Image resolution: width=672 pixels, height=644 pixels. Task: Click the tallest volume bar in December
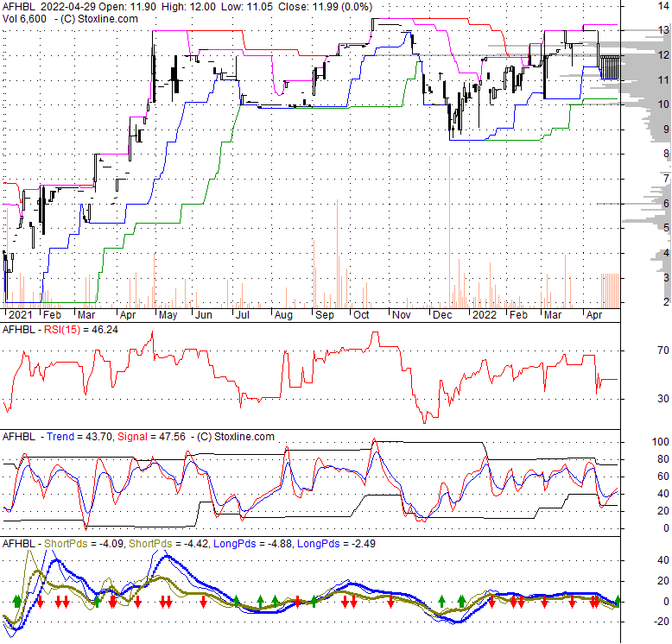click(449, 232)
